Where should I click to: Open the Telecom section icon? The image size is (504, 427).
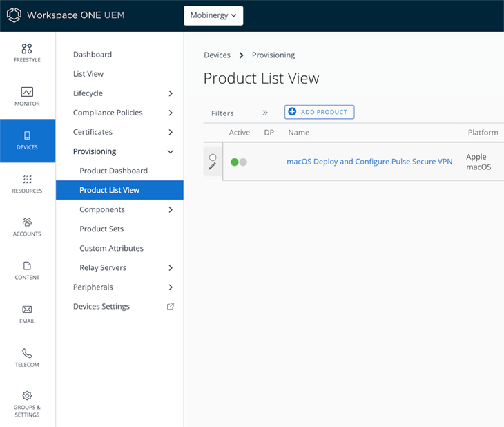27,353
